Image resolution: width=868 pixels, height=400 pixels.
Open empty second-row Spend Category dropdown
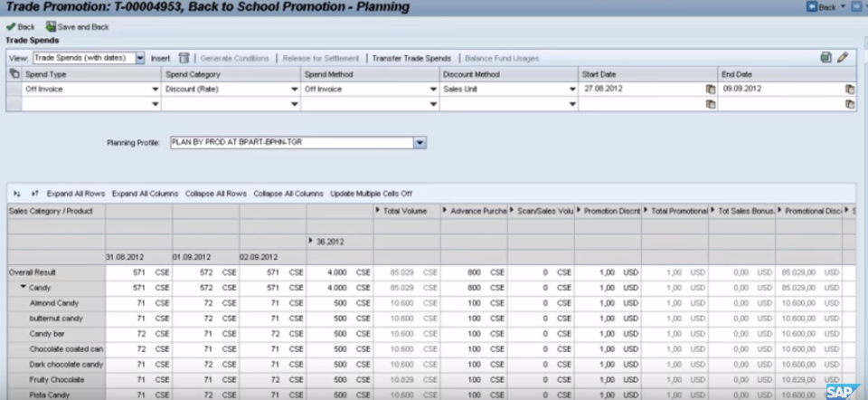(x=295, y=104)
